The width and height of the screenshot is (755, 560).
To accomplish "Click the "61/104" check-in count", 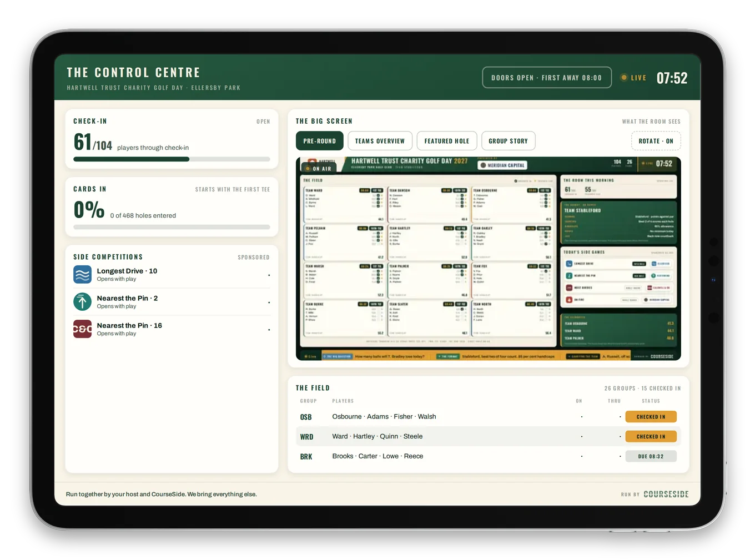I will click(93, 142).
